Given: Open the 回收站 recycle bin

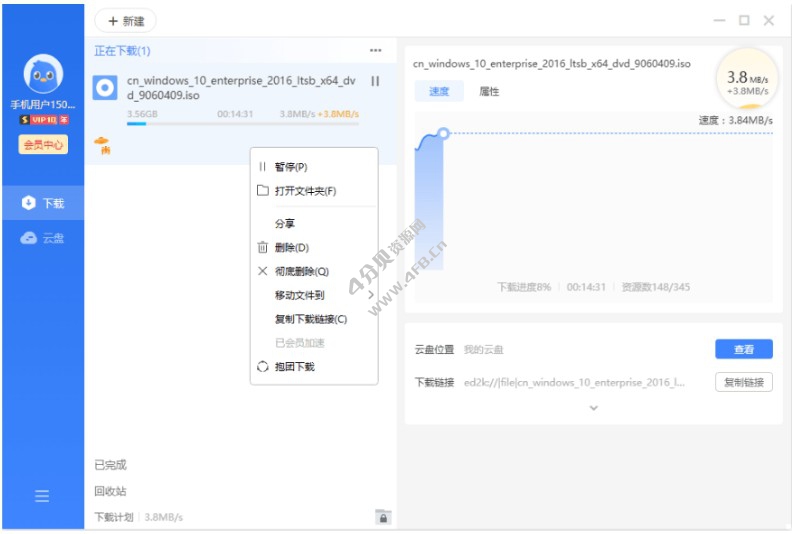Looking at the screenshot, I should point(110,491).
